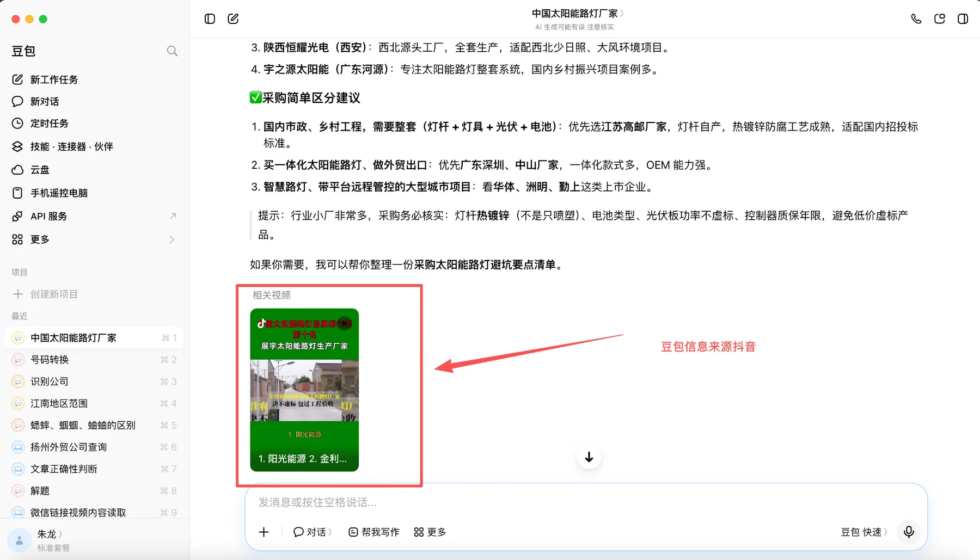Viewport: 980px width, 560px height.
Task: Expand the 更多 sidebar menu
Action: [x=94, y=239]
